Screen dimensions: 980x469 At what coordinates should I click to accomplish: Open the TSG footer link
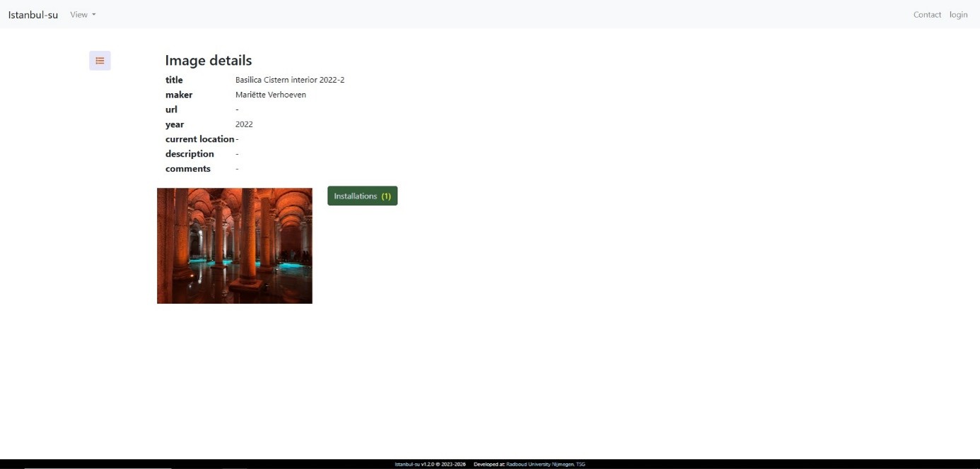(x=581, y=464)
